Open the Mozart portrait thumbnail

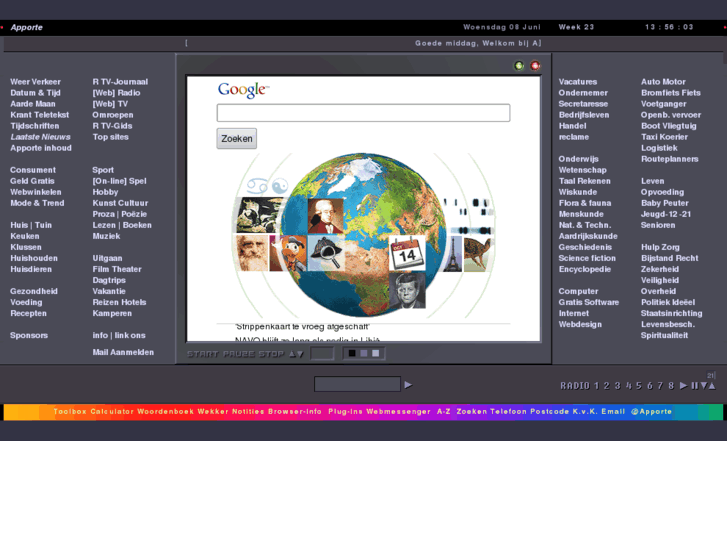click(x=325, y=215)
